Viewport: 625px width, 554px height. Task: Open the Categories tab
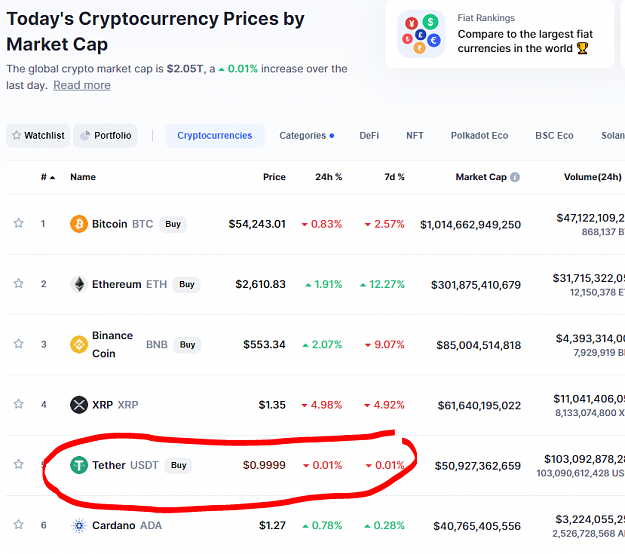[x=307, y=136]
